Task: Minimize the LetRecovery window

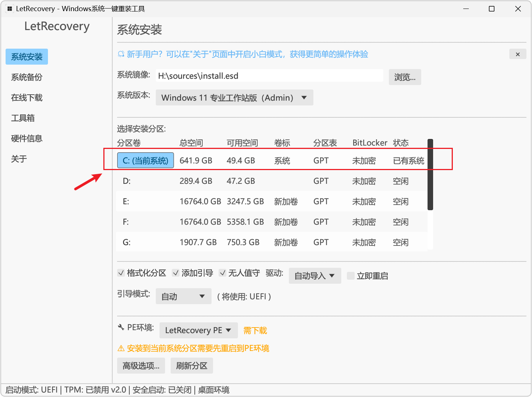Action: (x=466, y=9)
